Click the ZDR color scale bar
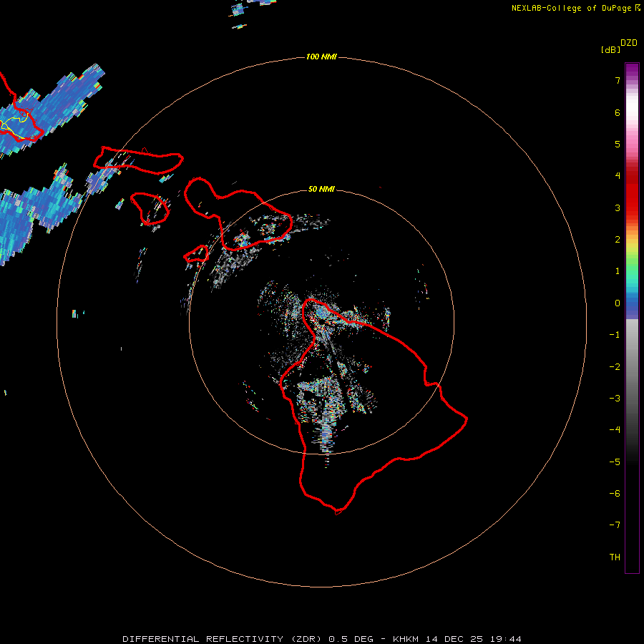The width and height of the screenshot is (644, 644). [x=632, y=318]
